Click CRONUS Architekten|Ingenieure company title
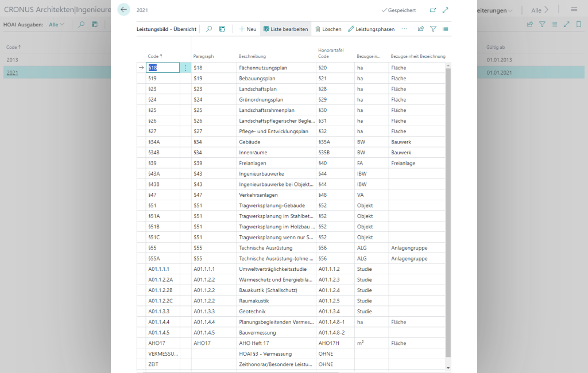The height and width of the screenshot is (373, 588). coord(57,10)
